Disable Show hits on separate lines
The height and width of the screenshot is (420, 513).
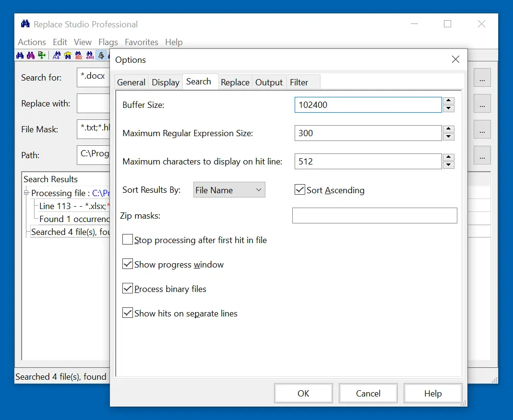click(x=128, y=313)
